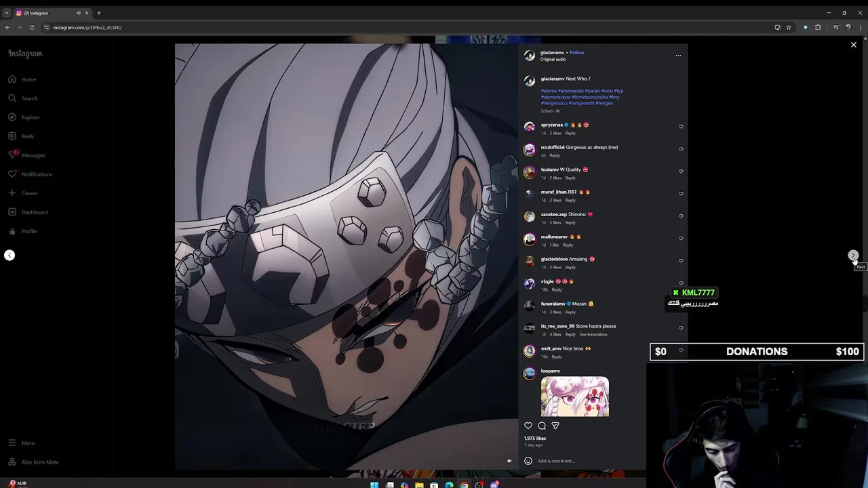The height and width of the screenshot is (488, 868).
Task: Reply to smit_amv's comment
Action: (557, 357)
